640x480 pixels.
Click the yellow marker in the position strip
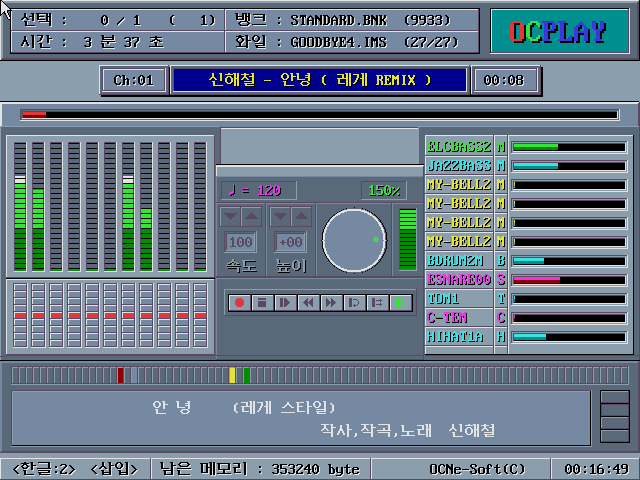coord(232,375)
